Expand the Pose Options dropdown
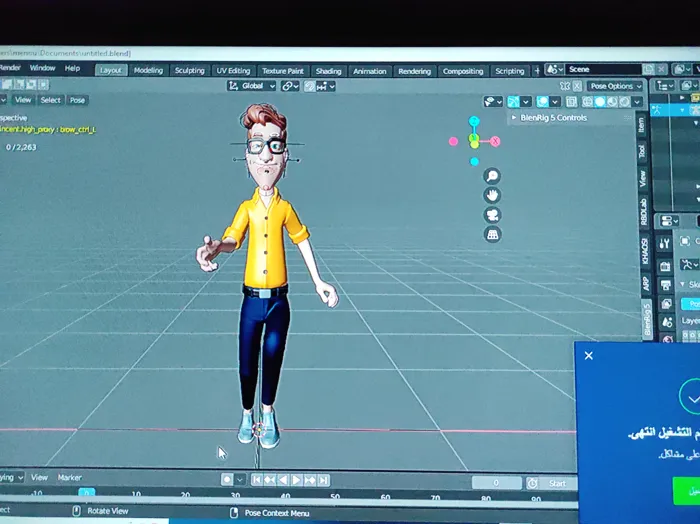The height and width of the screenshot is (524, 700). click(616, 86)
